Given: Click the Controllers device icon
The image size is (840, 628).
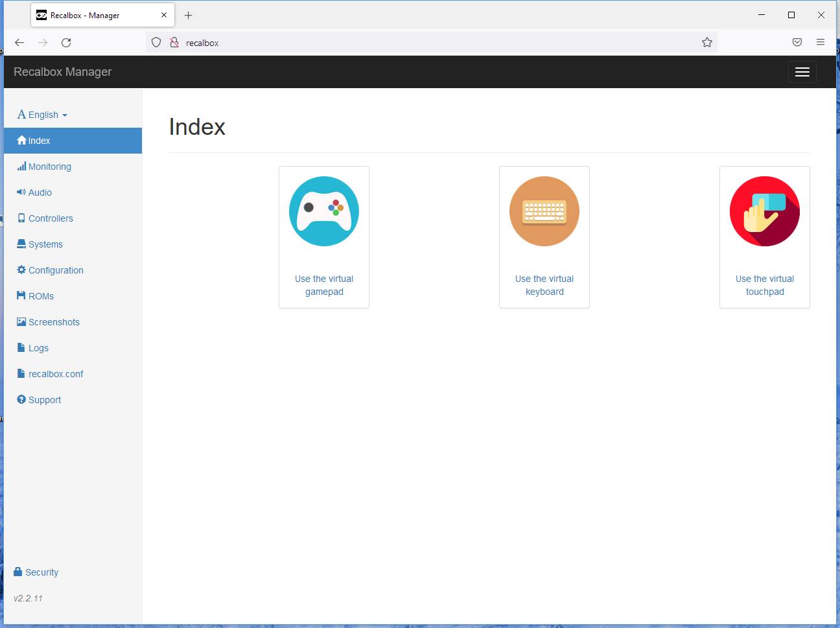Looking at the screenshot, I should [x=21, y=218].
